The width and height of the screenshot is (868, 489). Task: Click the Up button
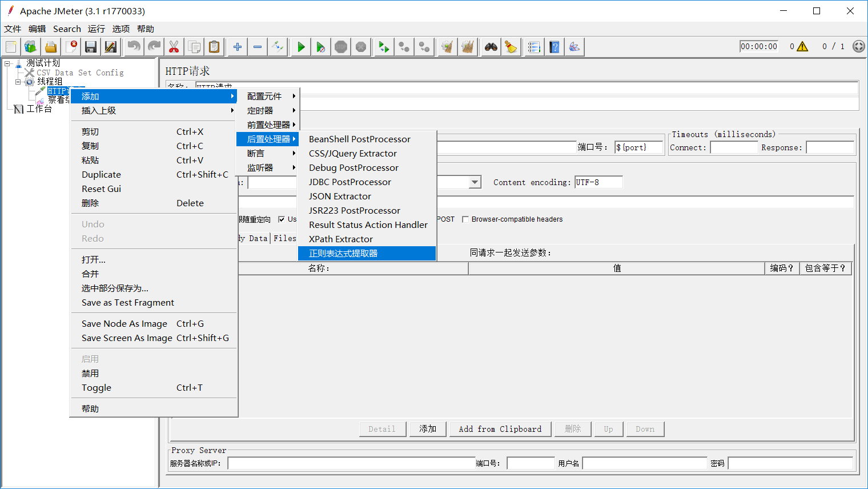coord(609,429)
